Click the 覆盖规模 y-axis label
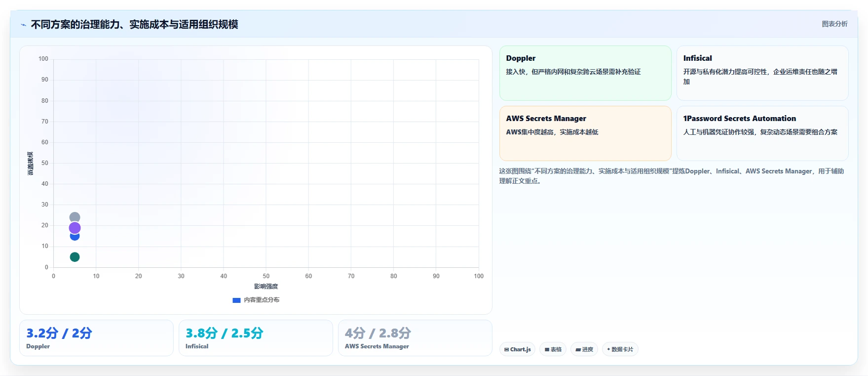This screenshot has height=376, width=868. tap(30, 164)
